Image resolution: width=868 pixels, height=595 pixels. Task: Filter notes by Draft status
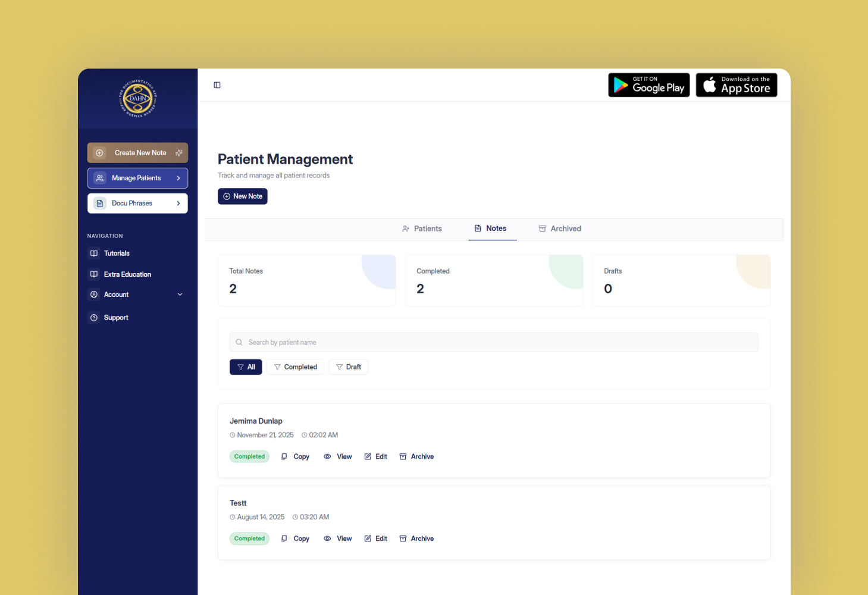(x=348, y=367)
